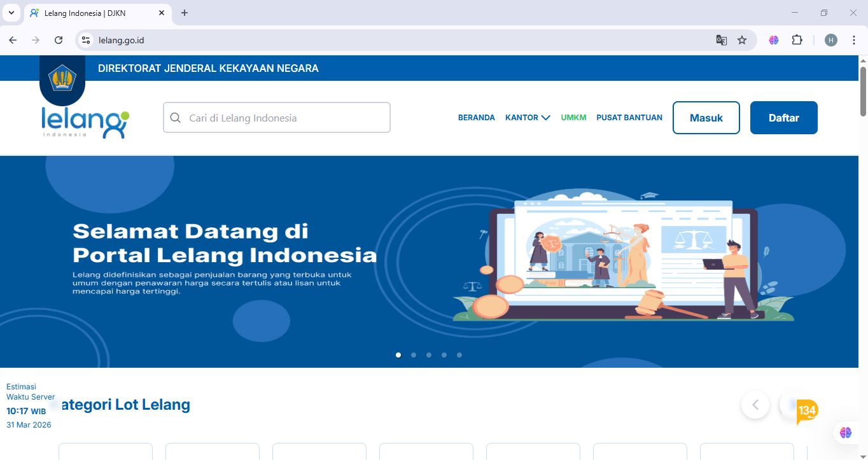This screenshot has height=460, width=868.
Task: Open the browser extensions puzzle icon
Action: coord(797,39)
